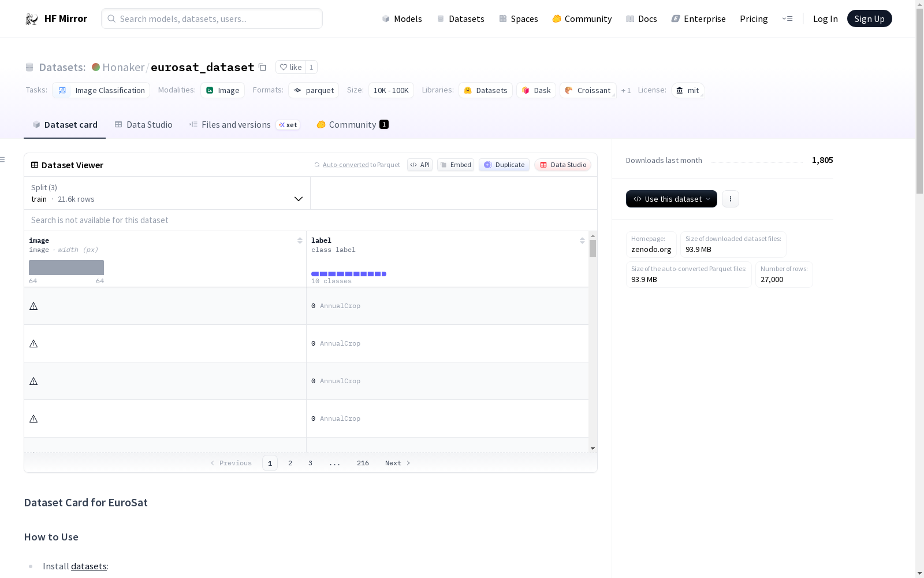The image size is (924, 578).
Task: Select the Dask library tag
Action: coord(536,90)
